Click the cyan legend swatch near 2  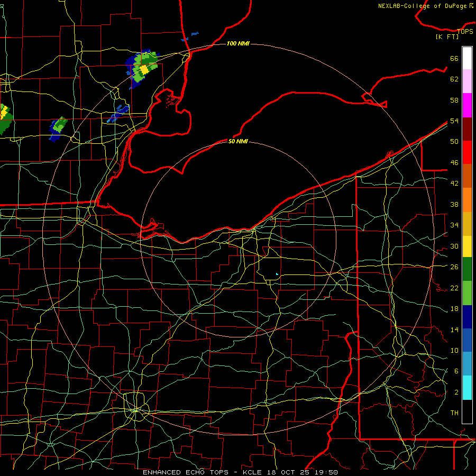coord(467,388)
